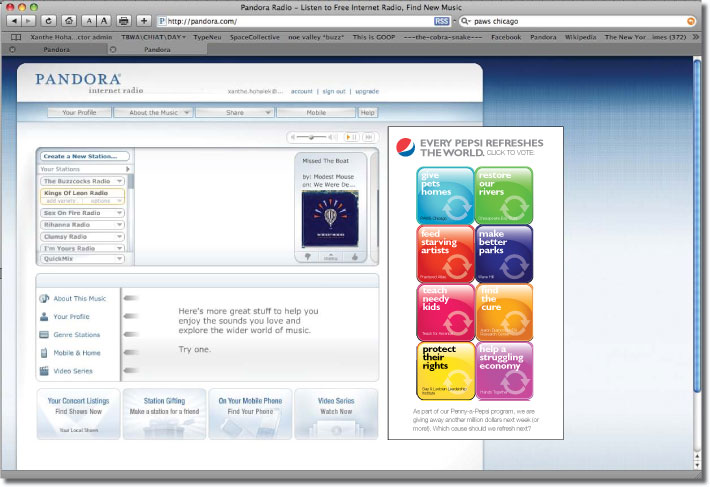Click the Help button
The width and height of the screenshot is (710, 487).
pyautogui.click(x=368, y=113)
